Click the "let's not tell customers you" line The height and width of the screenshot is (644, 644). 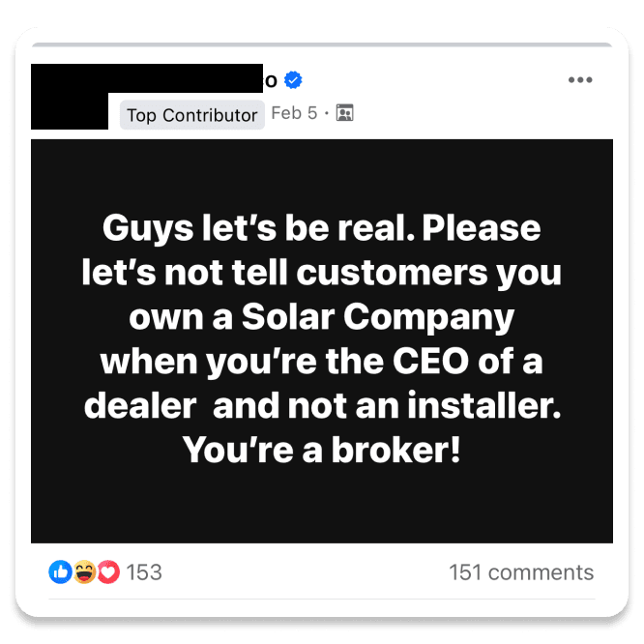tap(321, 274)
